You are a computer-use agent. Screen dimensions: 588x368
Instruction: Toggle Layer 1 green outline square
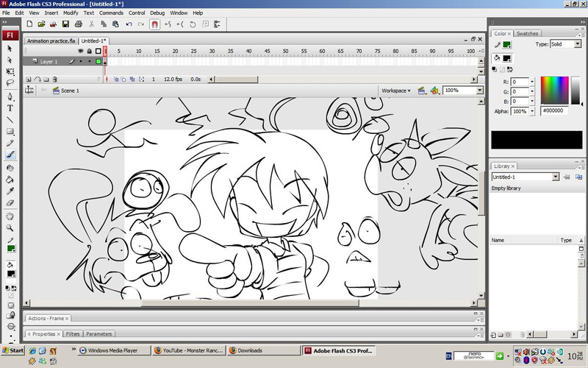[x=98, y=61]
